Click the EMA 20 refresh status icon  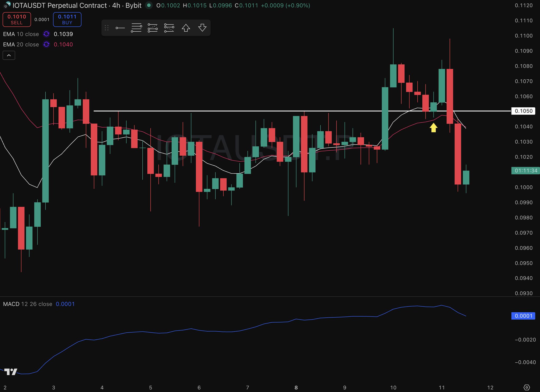pyautogui.click(x=46, y=45)
